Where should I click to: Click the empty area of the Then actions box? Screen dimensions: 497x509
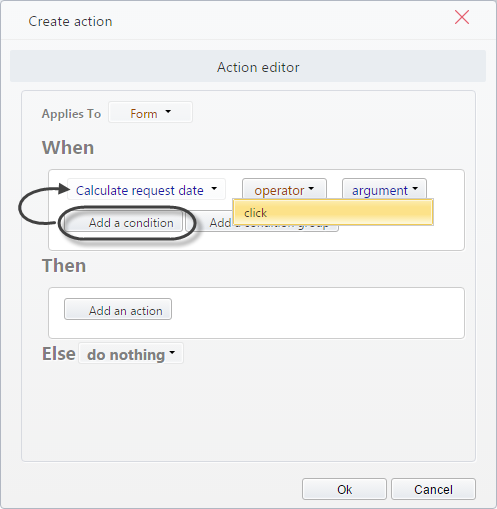tap(317, 313)
